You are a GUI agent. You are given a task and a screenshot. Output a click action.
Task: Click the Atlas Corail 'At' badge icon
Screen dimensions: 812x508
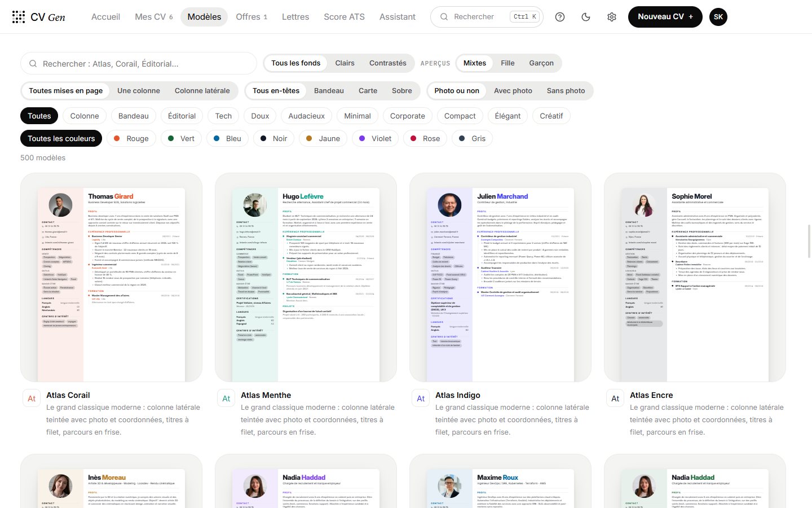coord(32,398)
